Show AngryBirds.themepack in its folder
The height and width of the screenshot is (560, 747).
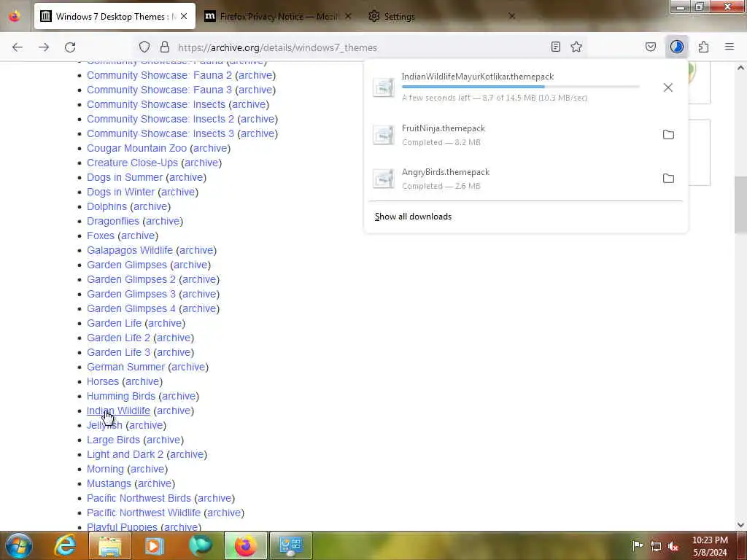(x=668, y=178)
